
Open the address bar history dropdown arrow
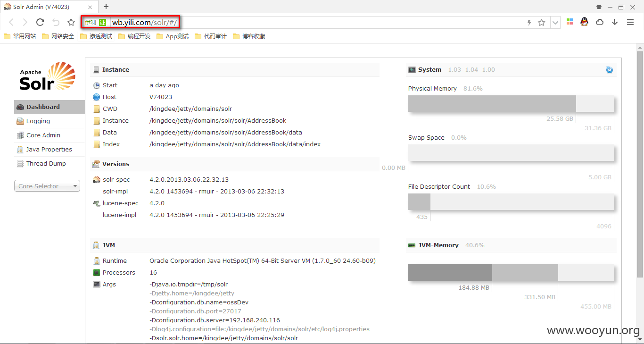click(x=555, y=22)
